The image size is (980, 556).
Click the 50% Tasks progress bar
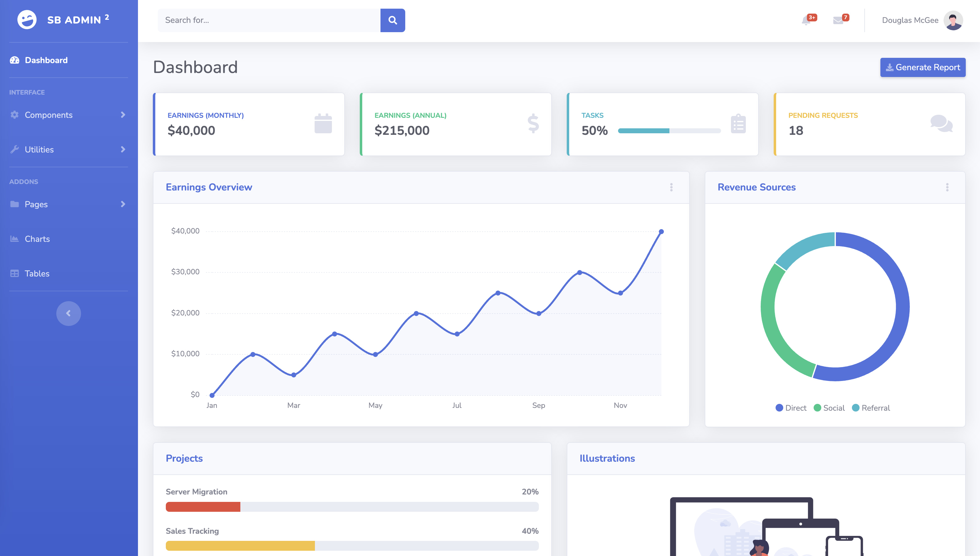669,130
